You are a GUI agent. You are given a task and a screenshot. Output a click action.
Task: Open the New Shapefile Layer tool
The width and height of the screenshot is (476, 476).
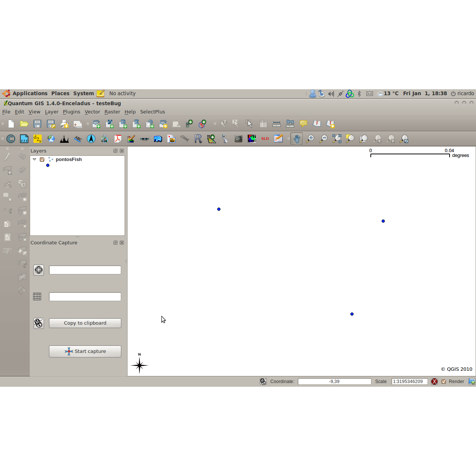pos(163,123)
